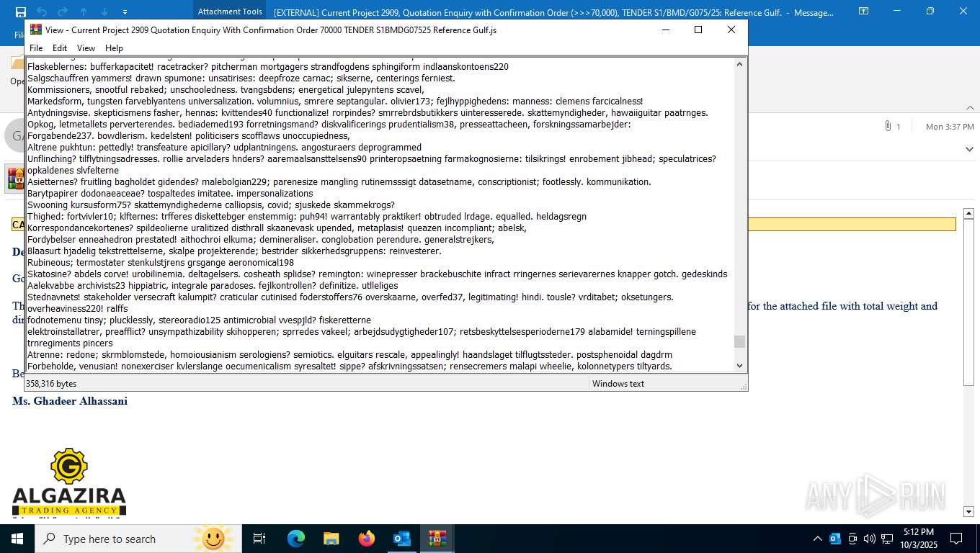Click the Outlook message scrollbar down arrow
The image size is (980, 553).
coord(969,511)
